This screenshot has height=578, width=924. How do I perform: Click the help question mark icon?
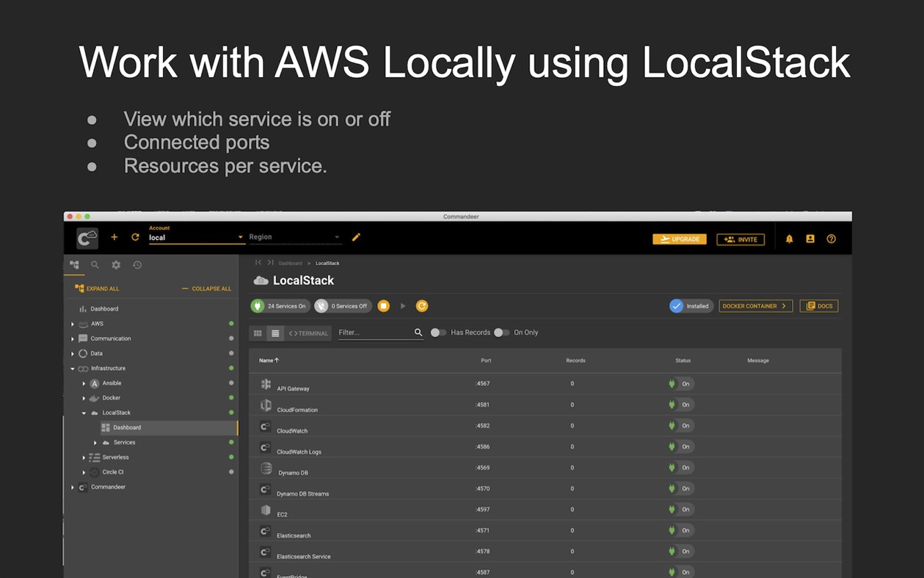click(831, 239)
